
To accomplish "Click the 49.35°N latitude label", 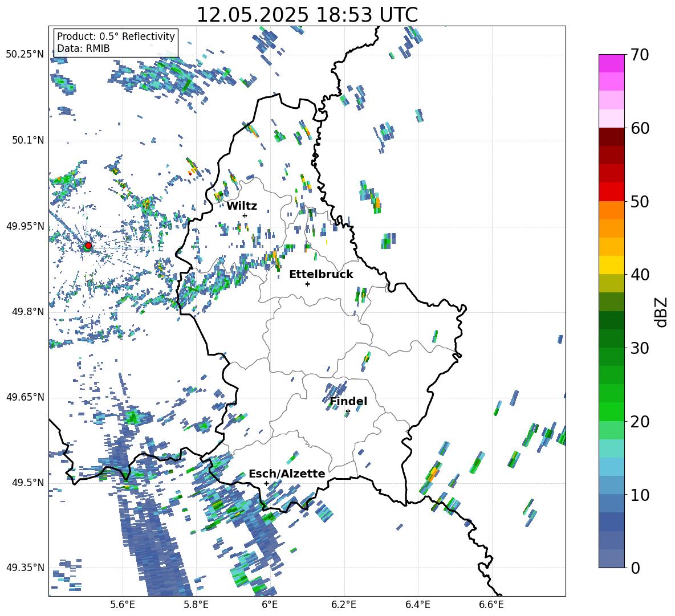I will tap(25, 568).
